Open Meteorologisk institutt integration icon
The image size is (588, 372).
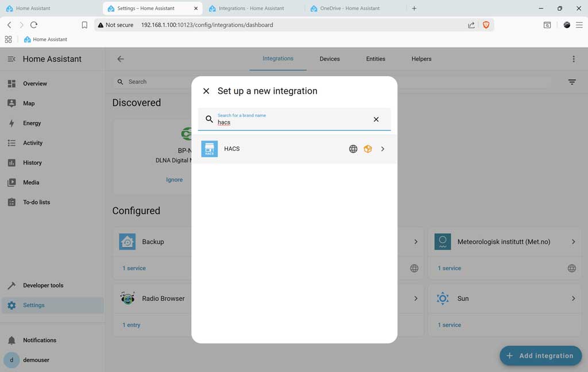(x=443, y=242)
